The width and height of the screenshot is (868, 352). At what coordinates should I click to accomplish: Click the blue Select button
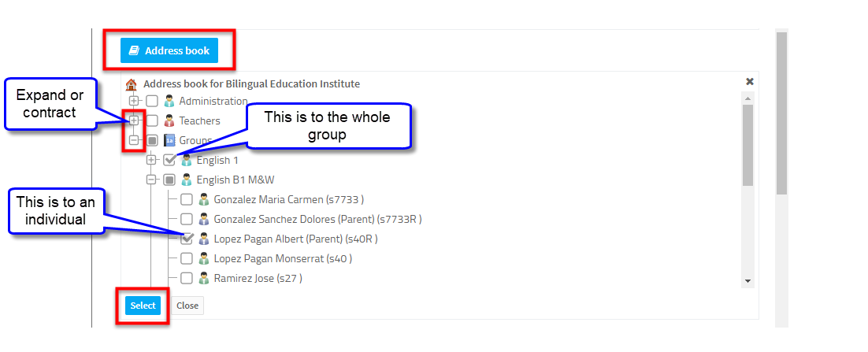(x=143, y=306)
